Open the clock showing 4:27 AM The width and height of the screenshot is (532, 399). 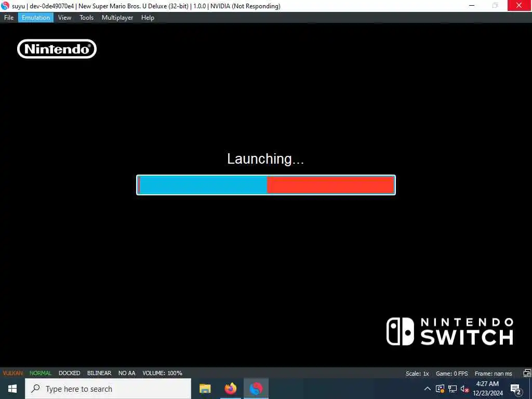click(487, 389)
